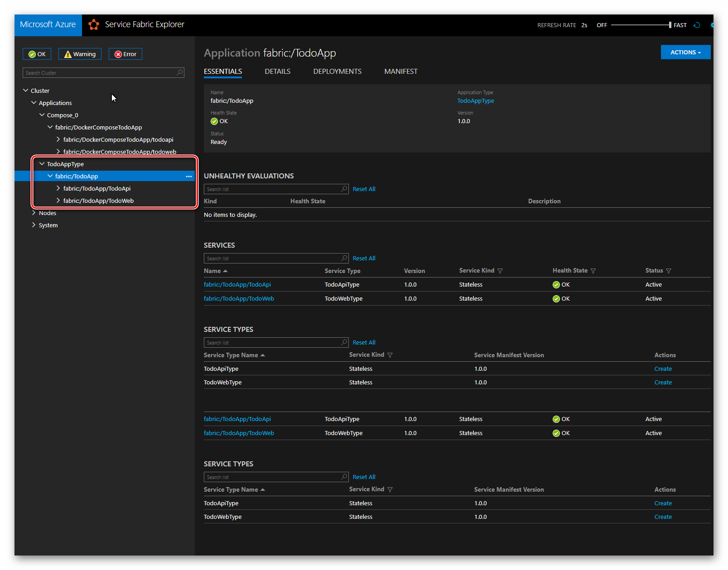
Task: Adjust the refresh rate slider handle
Action: coord(670,25)
